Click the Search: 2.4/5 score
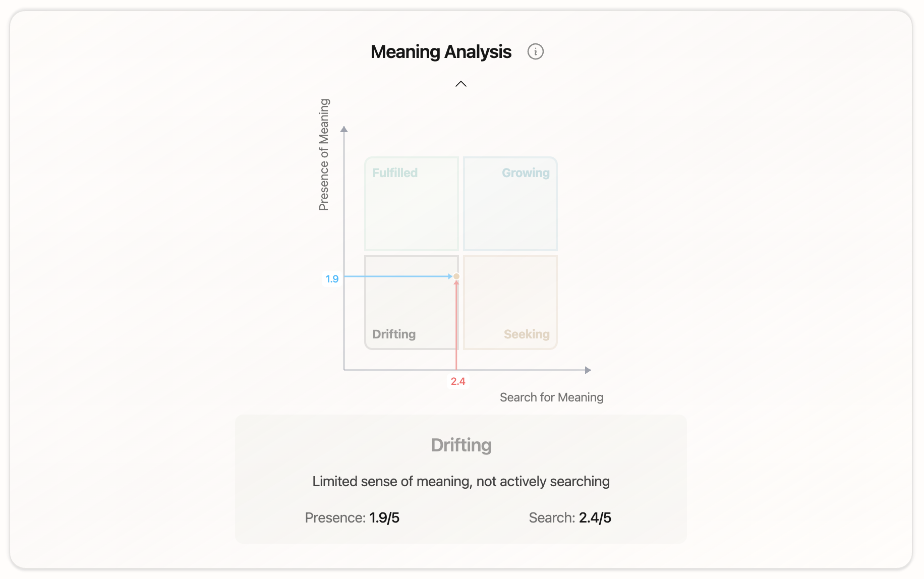924x579 pixels. point(570,517)
